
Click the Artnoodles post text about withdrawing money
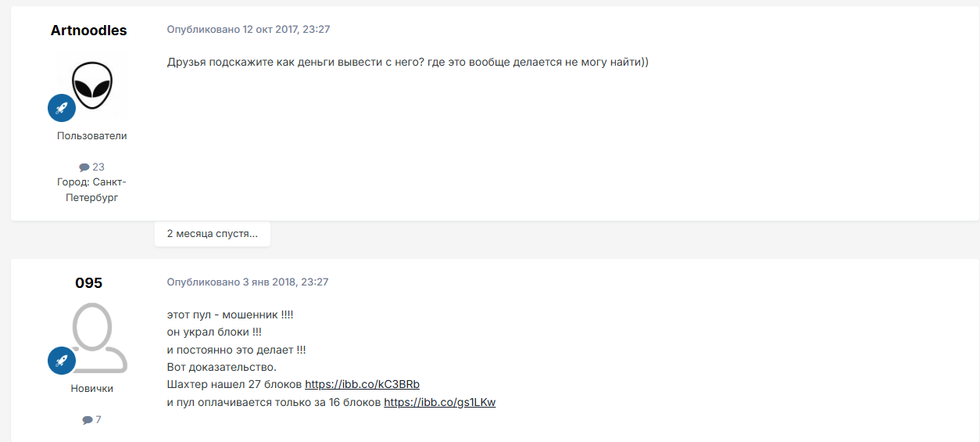pos(408,62)
